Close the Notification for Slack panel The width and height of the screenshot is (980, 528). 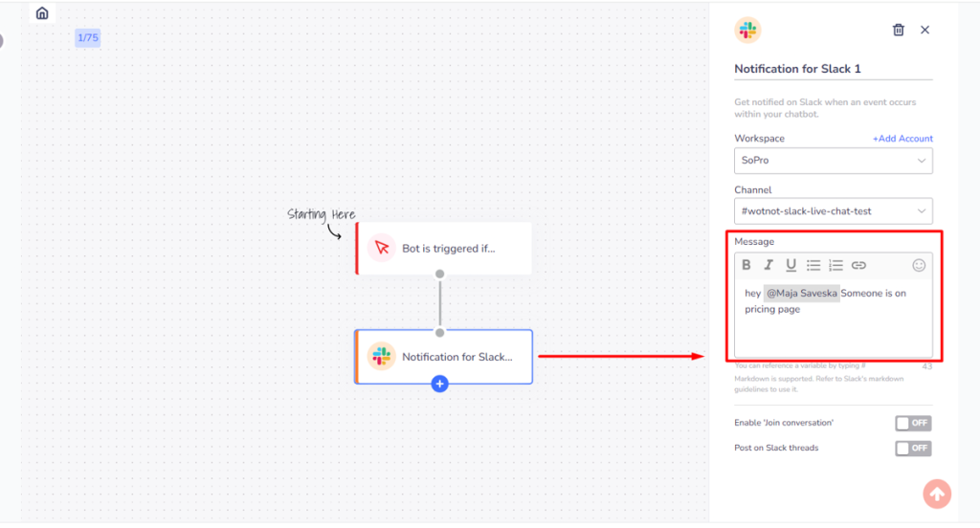click(x=924, y=30)
